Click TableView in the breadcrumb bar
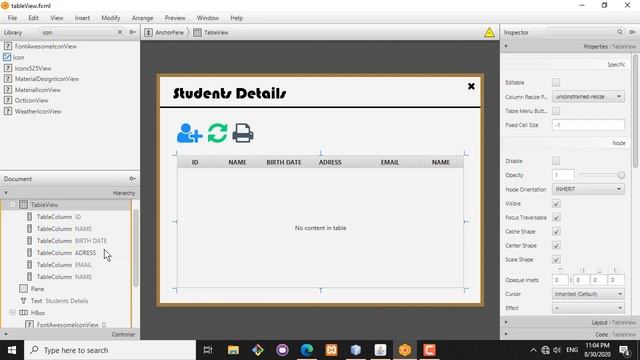This screenshot has height=360, width=640. (x=211, y=33)
